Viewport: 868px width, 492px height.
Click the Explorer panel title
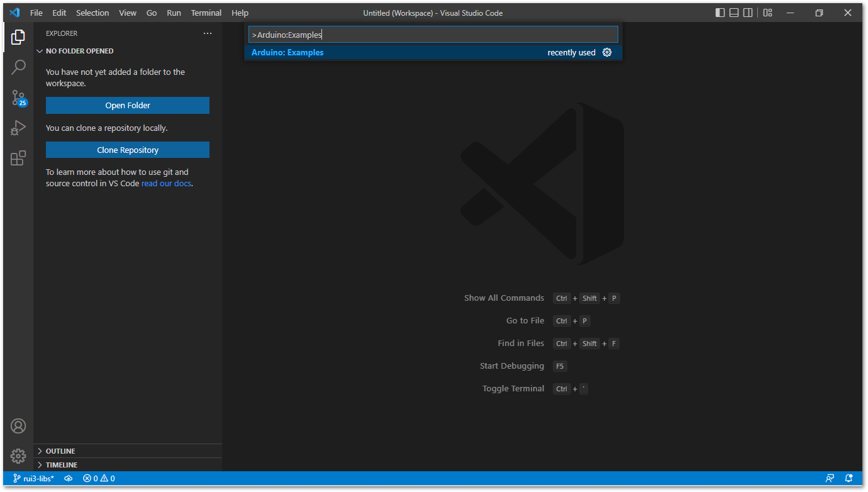click(62, 33)
